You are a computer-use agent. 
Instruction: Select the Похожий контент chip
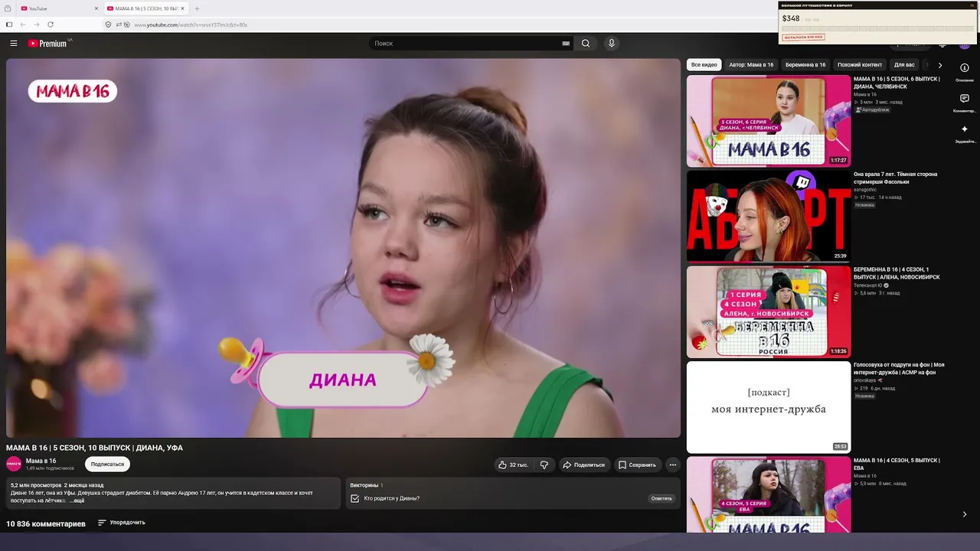click(x=860, y=65)
